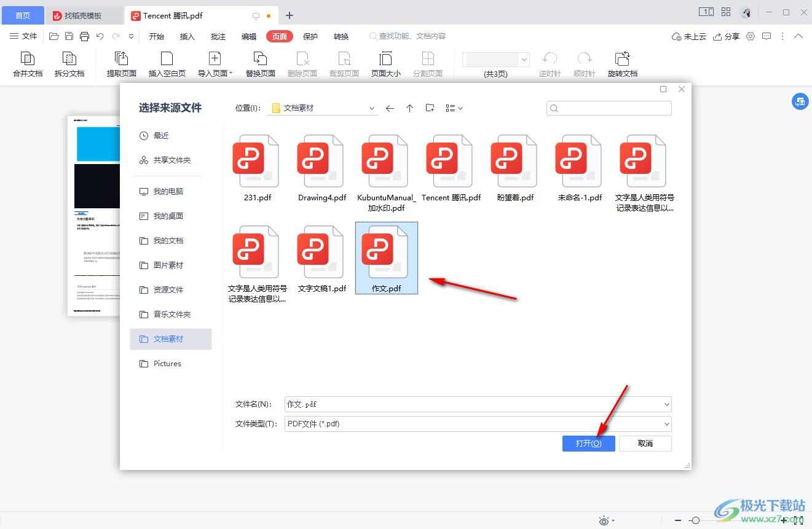Click the 合并文档 merge documents icon

28,58
